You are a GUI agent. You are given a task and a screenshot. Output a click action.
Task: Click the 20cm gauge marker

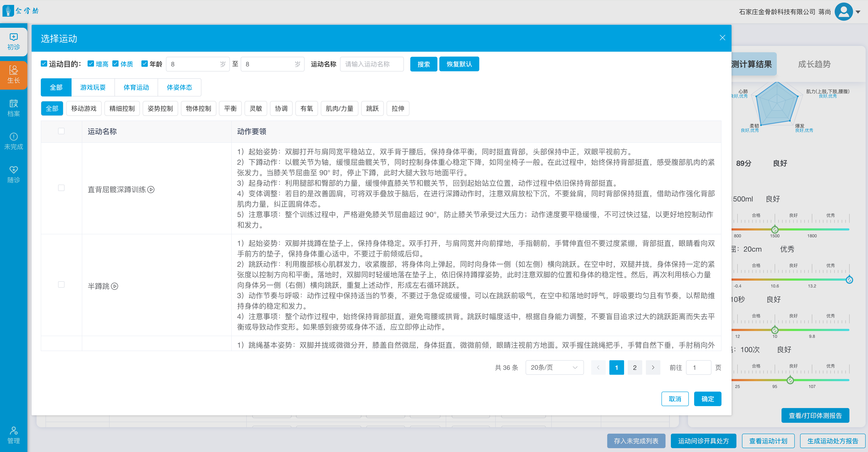coord(849,280)
